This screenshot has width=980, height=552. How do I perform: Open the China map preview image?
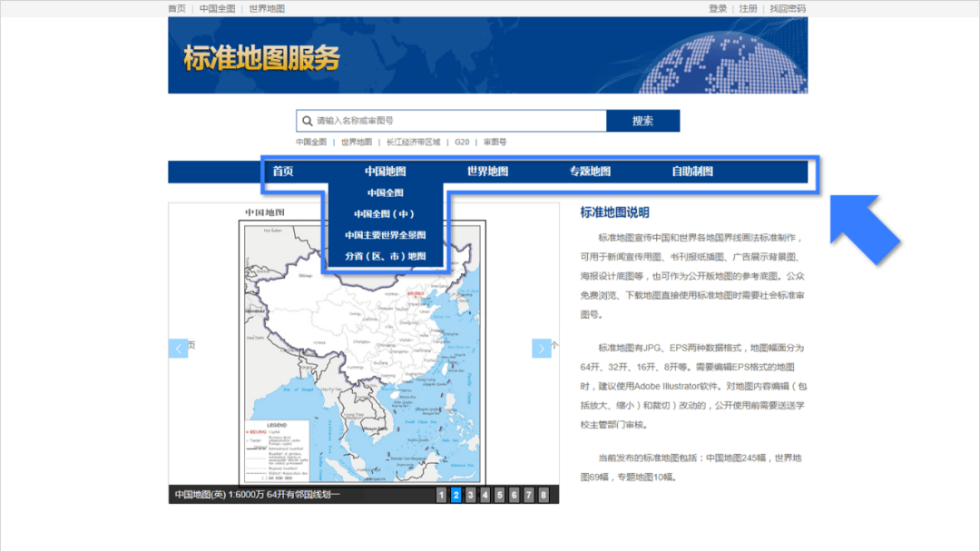point(362,352)
